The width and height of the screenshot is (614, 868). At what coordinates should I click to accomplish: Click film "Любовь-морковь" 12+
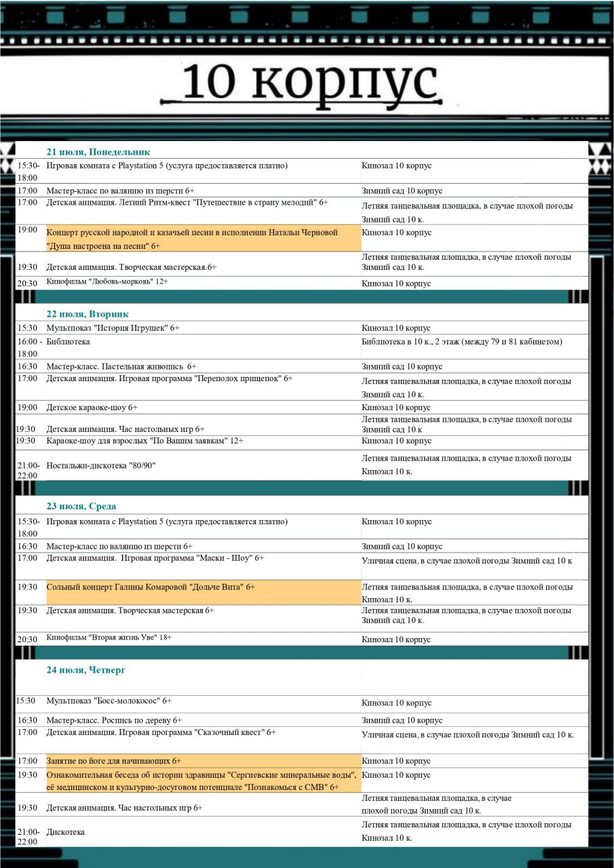107,281
